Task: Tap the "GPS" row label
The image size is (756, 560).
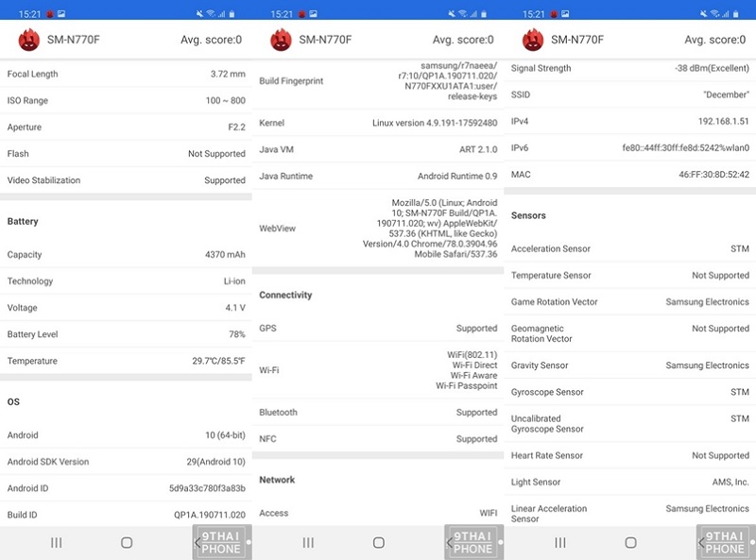Action: 268,329
